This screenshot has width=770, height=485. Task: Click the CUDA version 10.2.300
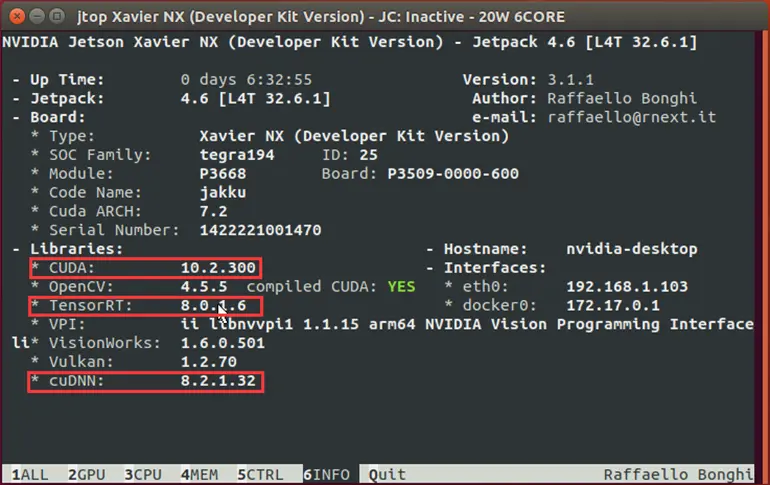click(x=218, y=268)
